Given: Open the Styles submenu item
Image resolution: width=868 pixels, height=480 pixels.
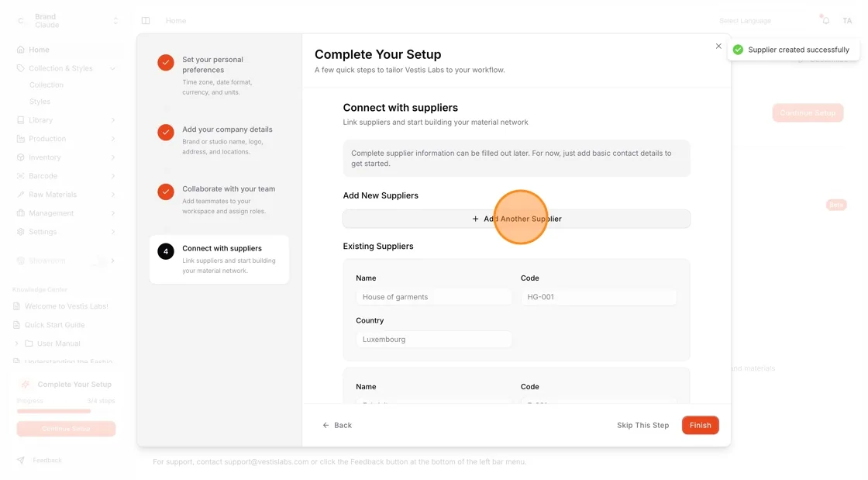Looking at the screenshot, I should pos(40,102).
